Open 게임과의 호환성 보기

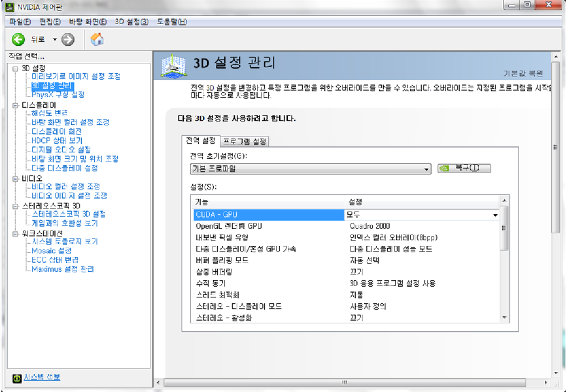(65, 223)
